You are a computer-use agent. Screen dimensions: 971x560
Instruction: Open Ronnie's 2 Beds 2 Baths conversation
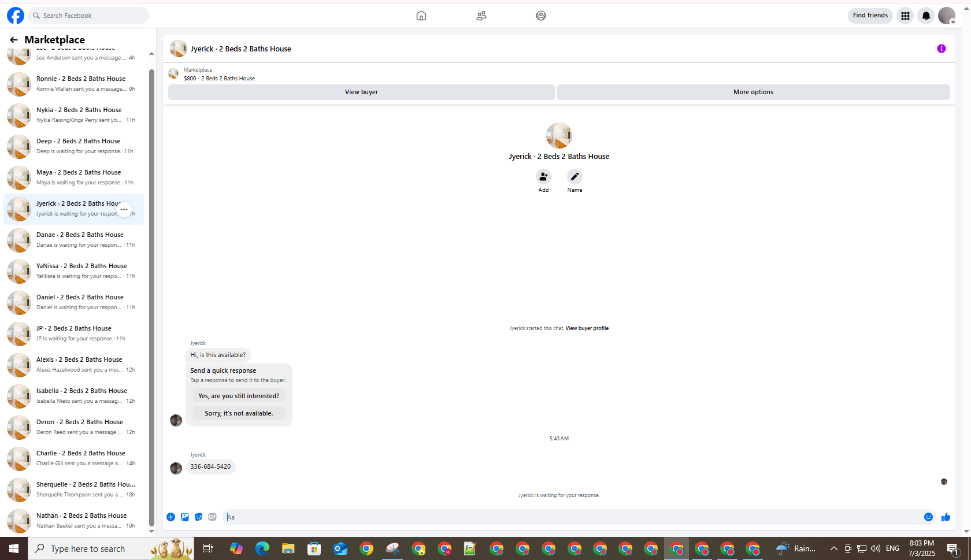pyautogui.click(x=74, y=84)
